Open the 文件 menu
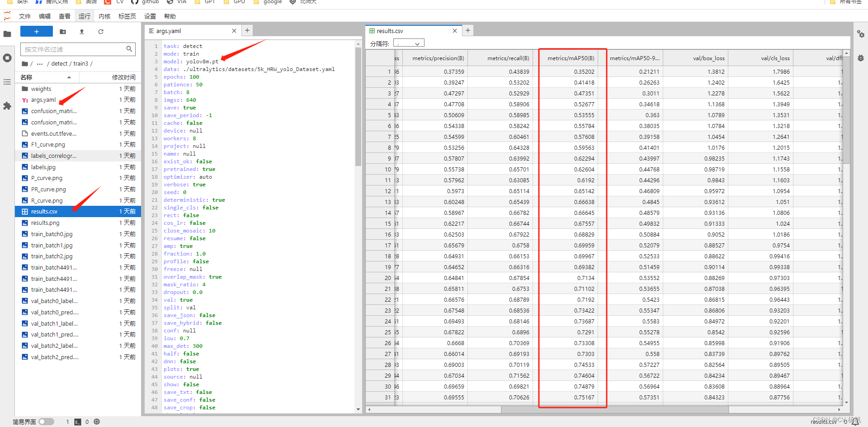This screenshot has height=427, width=868. coord(25,16)
